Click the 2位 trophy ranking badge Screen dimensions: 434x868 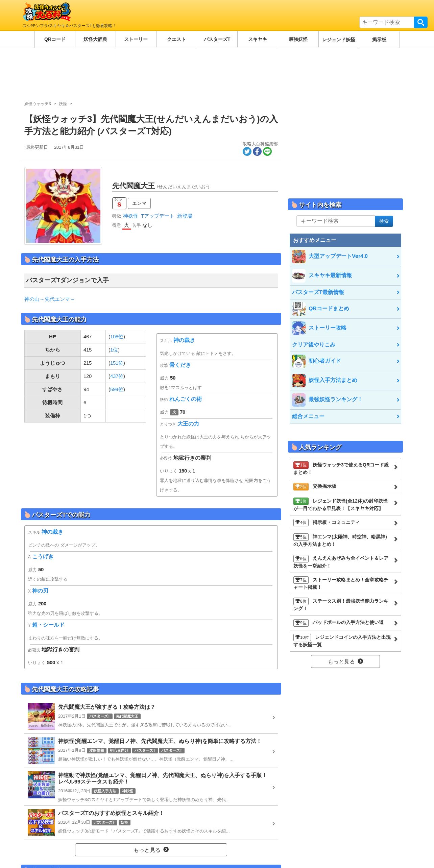301,486
